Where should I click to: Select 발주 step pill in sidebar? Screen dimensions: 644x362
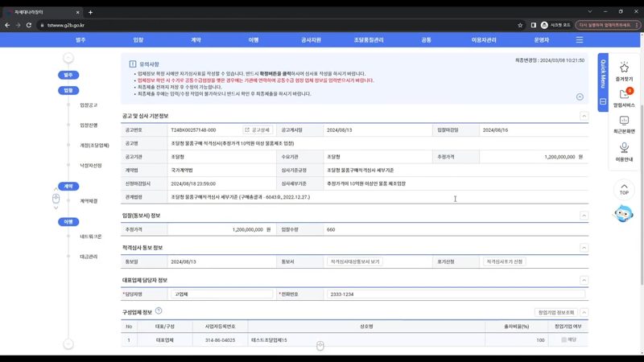pos(68,75)
